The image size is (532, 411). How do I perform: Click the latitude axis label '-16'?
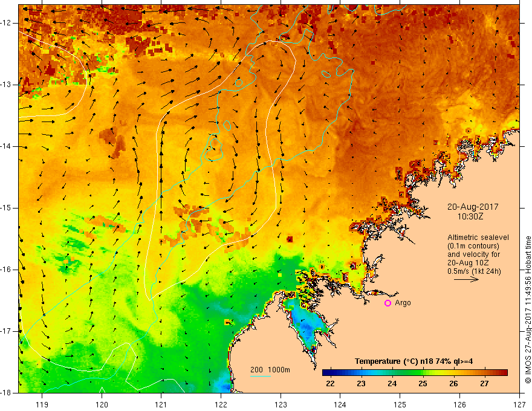pyautogui.click(x=7, y=270)
